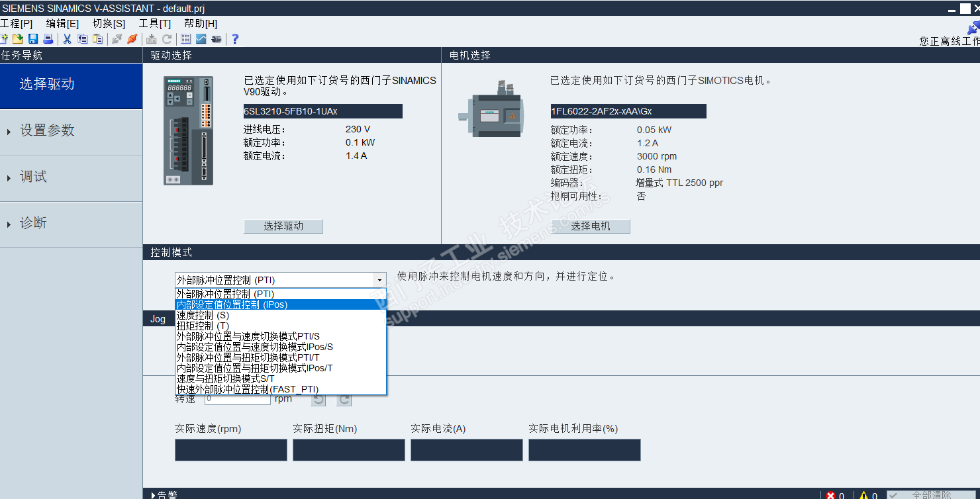The height and width of the screenshot is (499, 980).
Task: Open the 编辑[E] menu
Action: (x=63, y=23)
